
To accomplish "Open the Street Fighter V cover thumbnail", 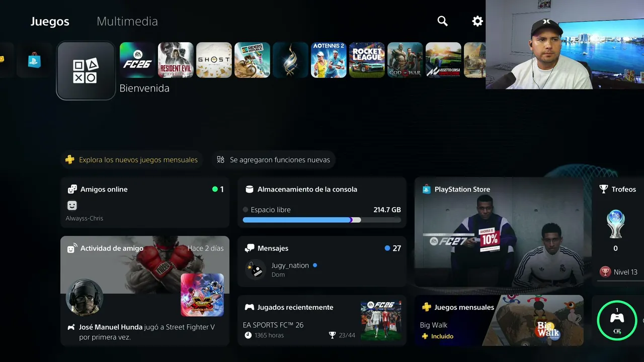I will coord(202,295).
